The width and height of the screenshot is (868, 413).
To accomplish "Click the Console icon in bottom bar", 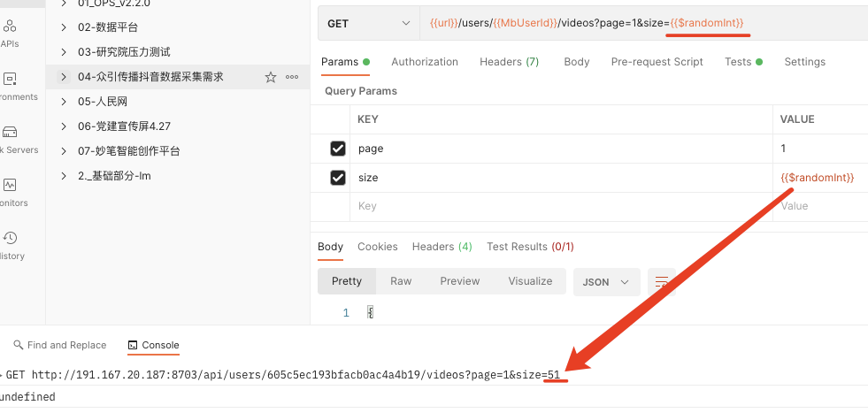I will pos(133,345).
